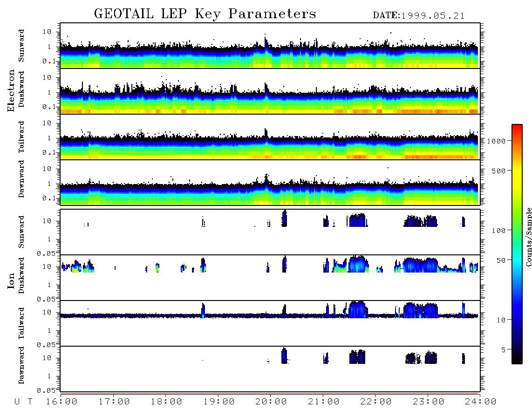Click the '17:00' time tick label

(x=114, y=402)
